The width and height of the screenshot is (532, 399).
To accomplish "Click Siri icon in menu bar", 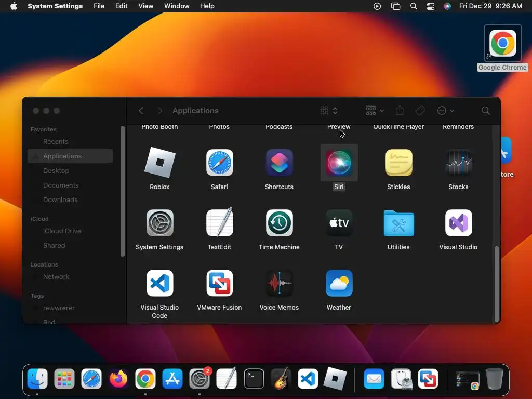I will coord(447,6).
